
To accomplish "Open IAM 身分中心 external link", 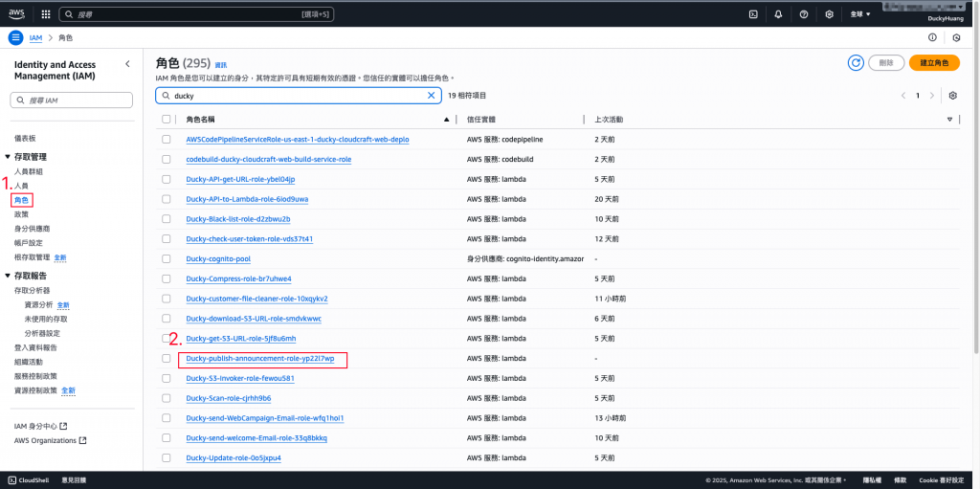I will point(40,426).
